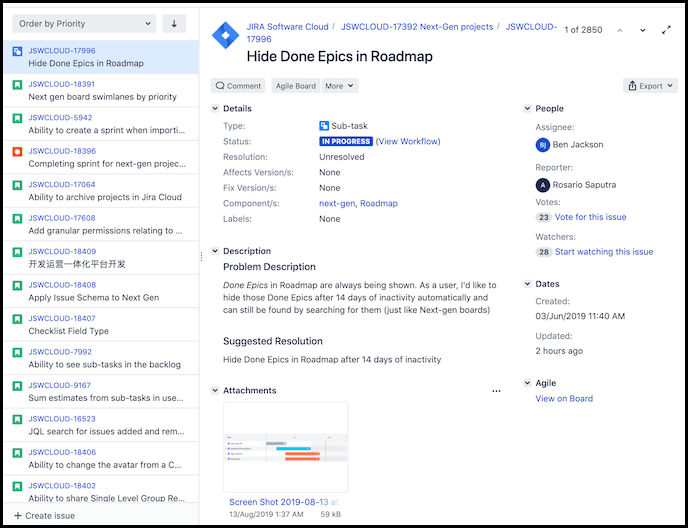
Task: Click the Jira diamond project logo
Action: [x=226, y=35]
